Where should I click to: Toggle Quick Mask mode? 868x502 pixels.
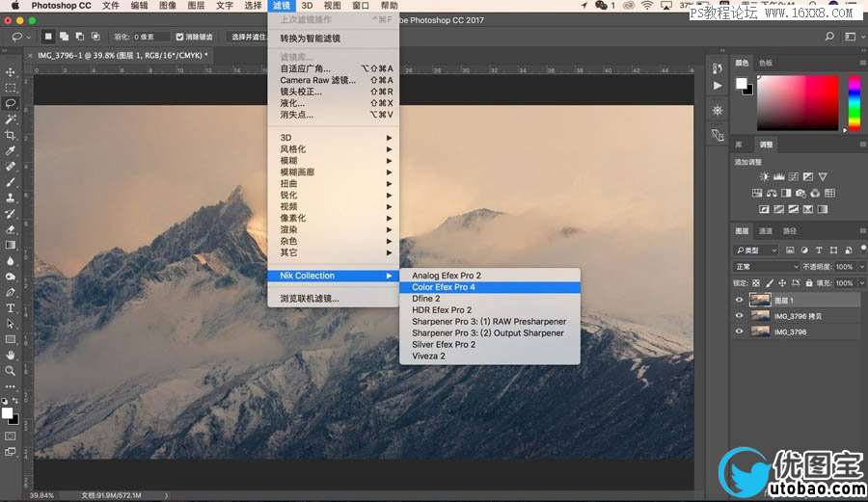[x=10, y=436]
